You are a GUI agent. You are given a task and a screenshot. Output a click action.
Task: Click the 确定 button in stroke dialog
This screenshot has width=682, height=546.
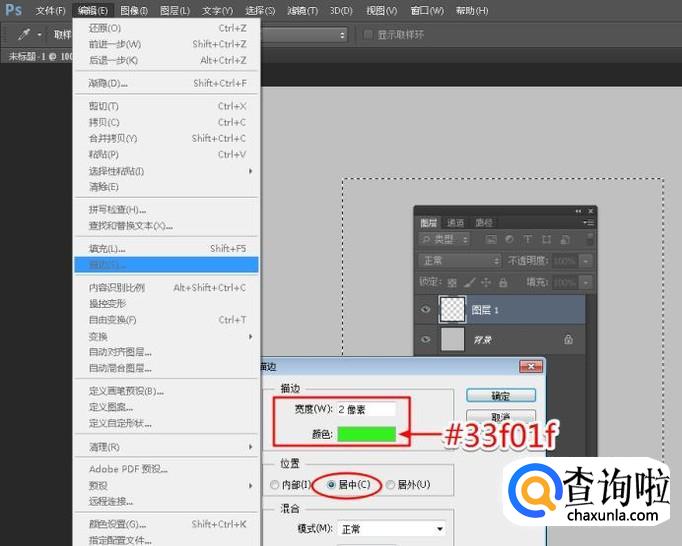(x=500, y=395)
